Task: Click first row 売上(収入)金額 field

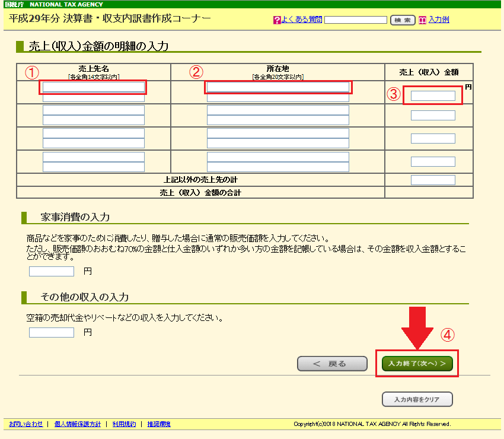Action: pos(433,96)
